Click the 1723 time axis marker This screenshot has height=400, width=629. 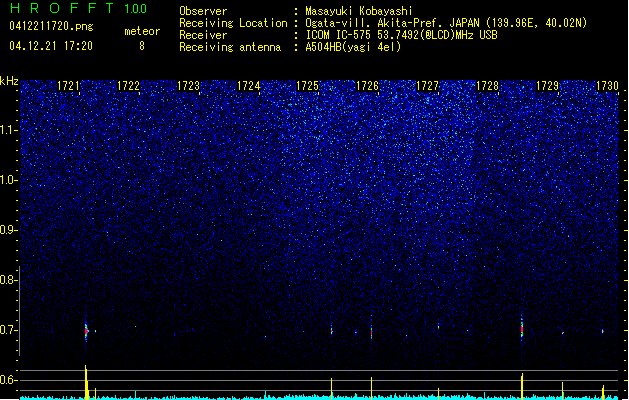point(188,86)
